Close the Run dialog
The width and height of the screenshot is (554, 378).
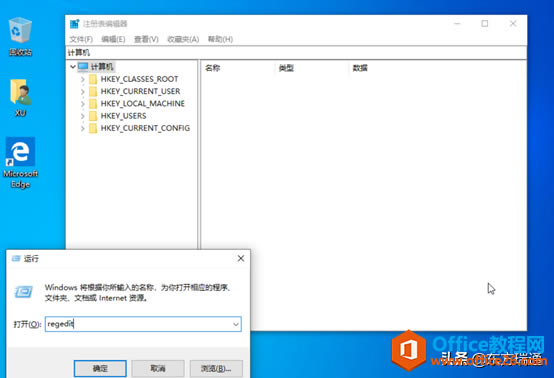click(x=241, y=259)
